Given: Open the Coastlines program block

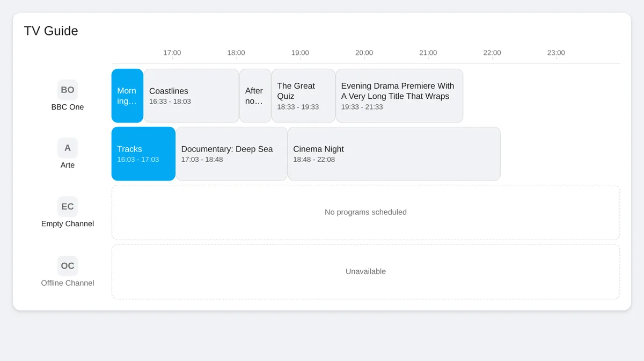Looking at the screenshot, I should [x=191, y=96].
